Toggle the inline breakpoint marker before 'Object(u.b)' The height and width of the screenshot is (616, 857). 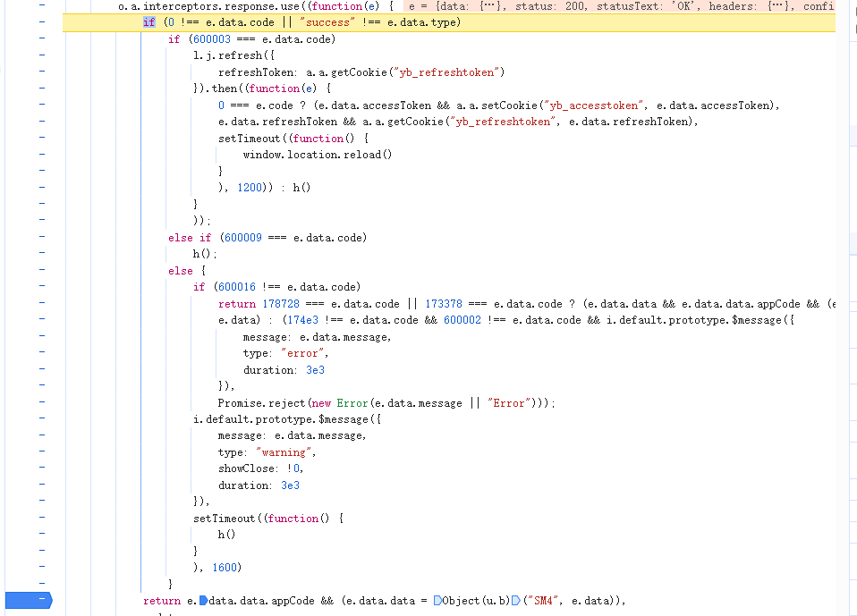click(x=437, y=601)
